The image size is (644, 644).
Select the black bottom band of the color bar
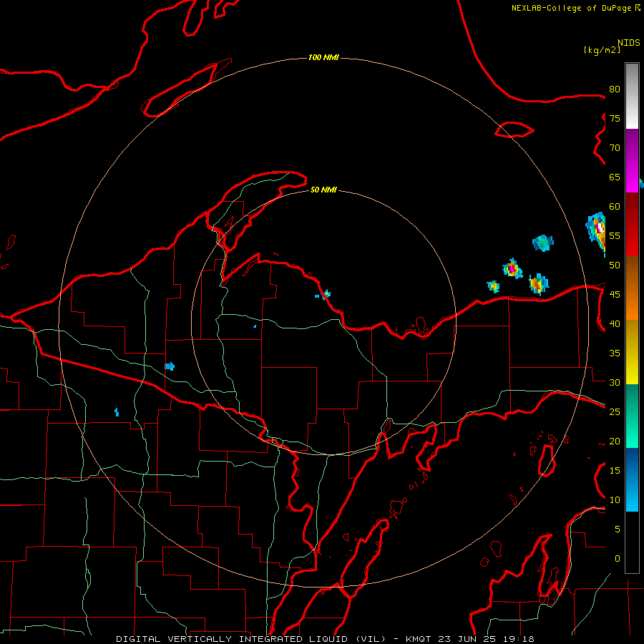coord(632,542)
